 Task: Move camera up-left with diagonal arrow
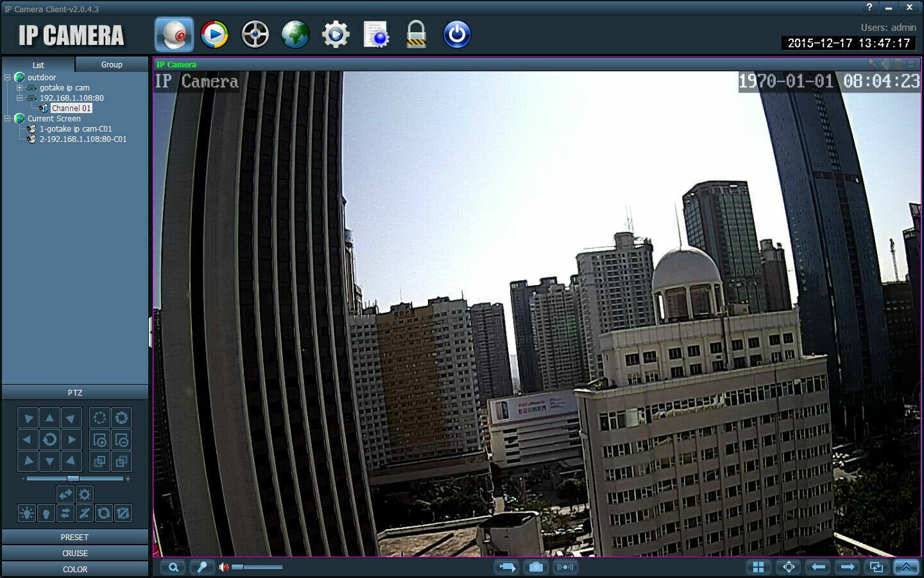point(28,418)
